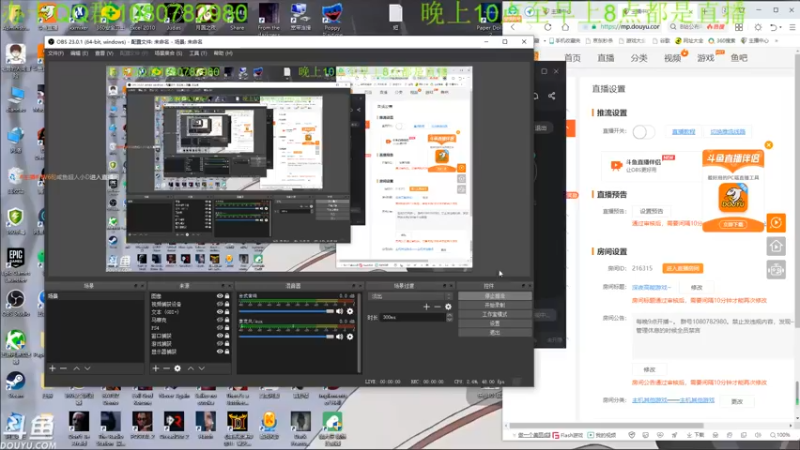The width and height of the screenshot is (800, 450).
Task: Open the OBS 编辑(E) menu
Action: pyautogui.click(x=79, y=53)
